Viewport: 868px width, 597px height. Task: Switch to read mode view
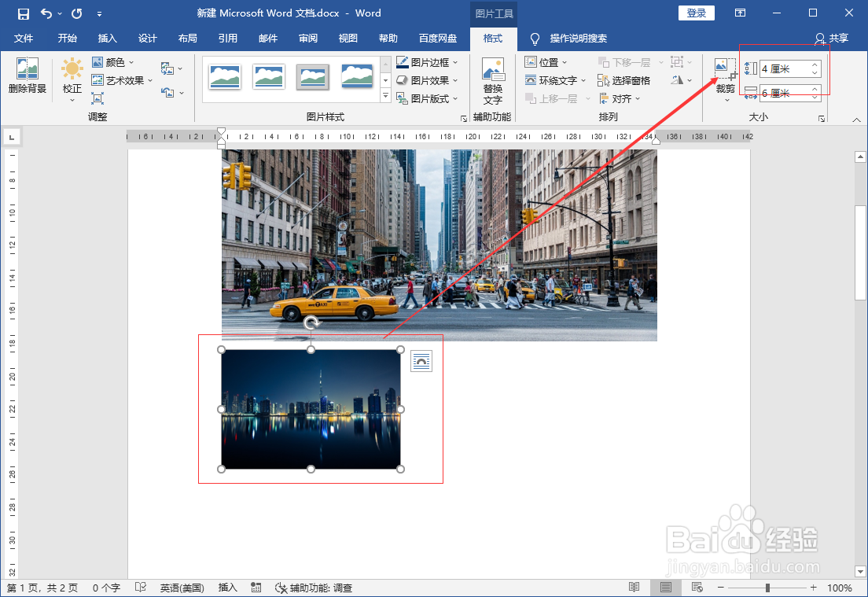634,588
